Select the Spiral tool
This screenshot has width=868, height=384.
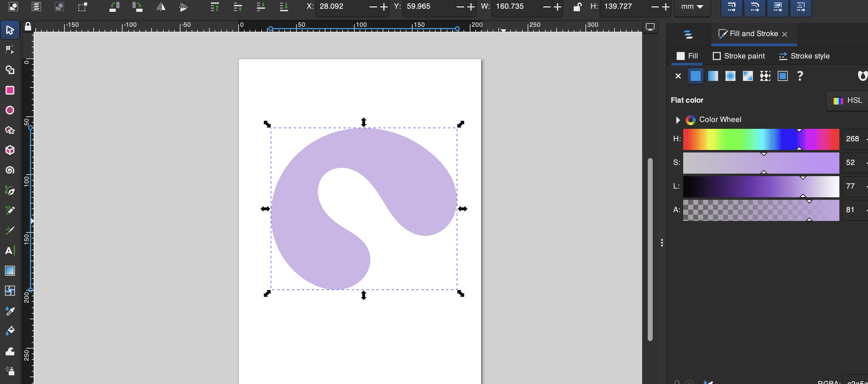click(x=10, y=170)
